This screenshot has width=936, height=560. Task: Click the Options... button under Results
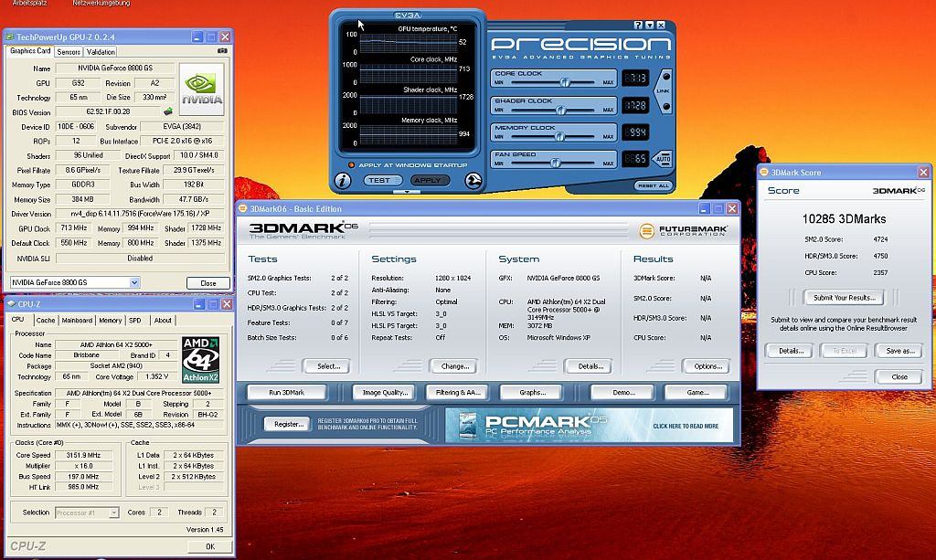[x=708, y=366]
